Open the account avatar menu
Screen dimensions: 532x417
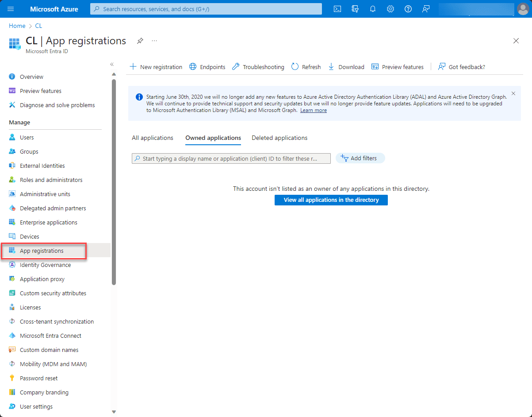[x=523, y=9]
